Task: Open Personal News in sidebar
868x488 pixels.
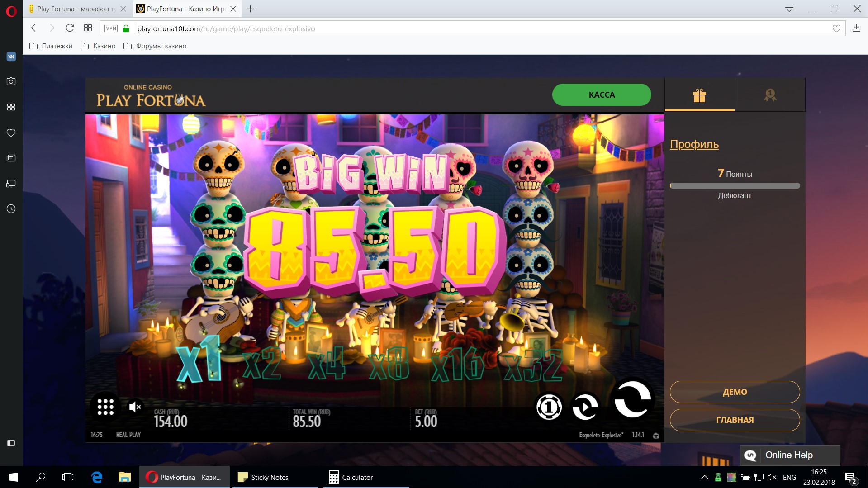Action: pos(11,158)
